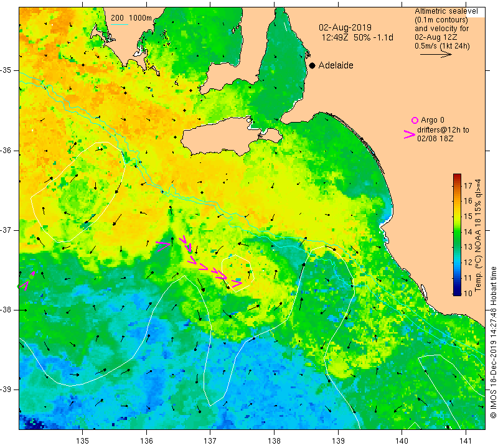Click the 140 longitude axis label
Image resolution: width=498 pixels, height=448 pixels.
(402, 441)
